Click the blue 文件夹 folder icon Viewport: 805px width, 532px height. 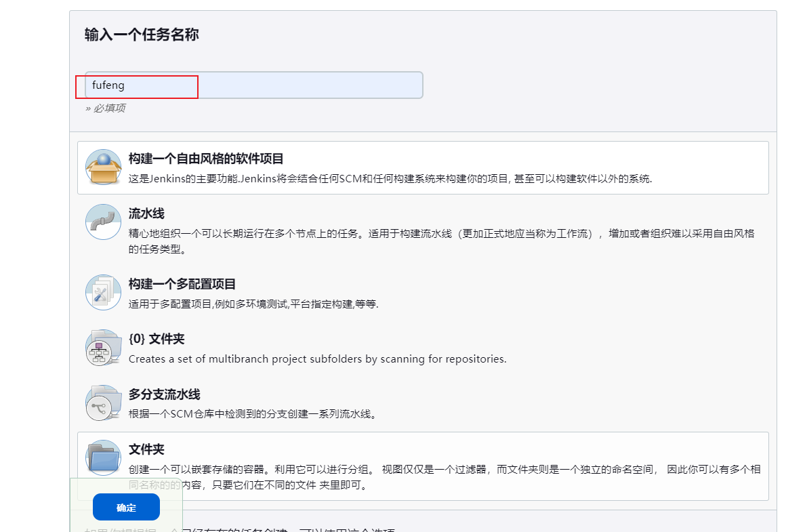pyautogui.click(x=103, y=457)
